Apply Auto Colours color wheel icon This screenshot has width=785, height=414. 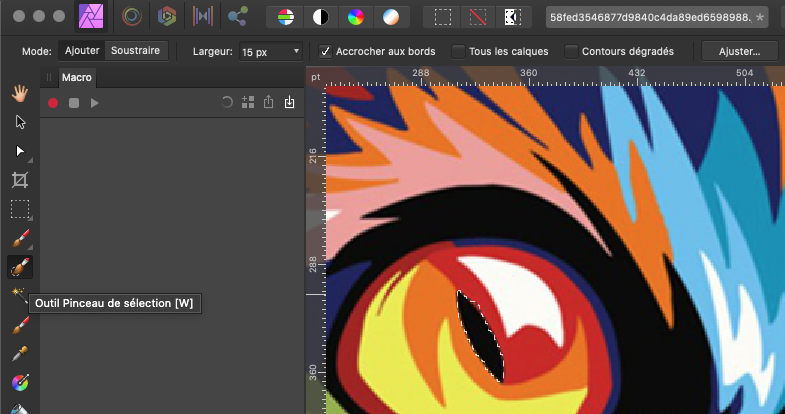(356, 17)
